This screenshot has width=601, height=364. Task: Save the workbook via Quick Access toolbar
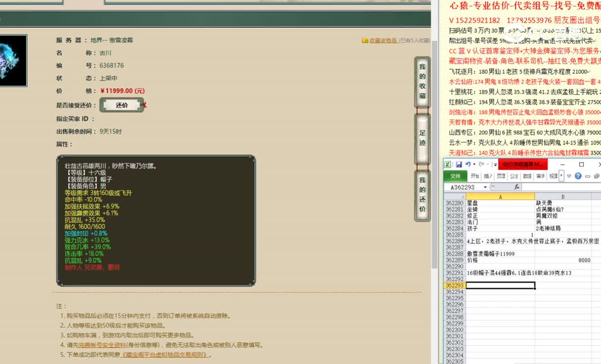(x=459, y=165)
